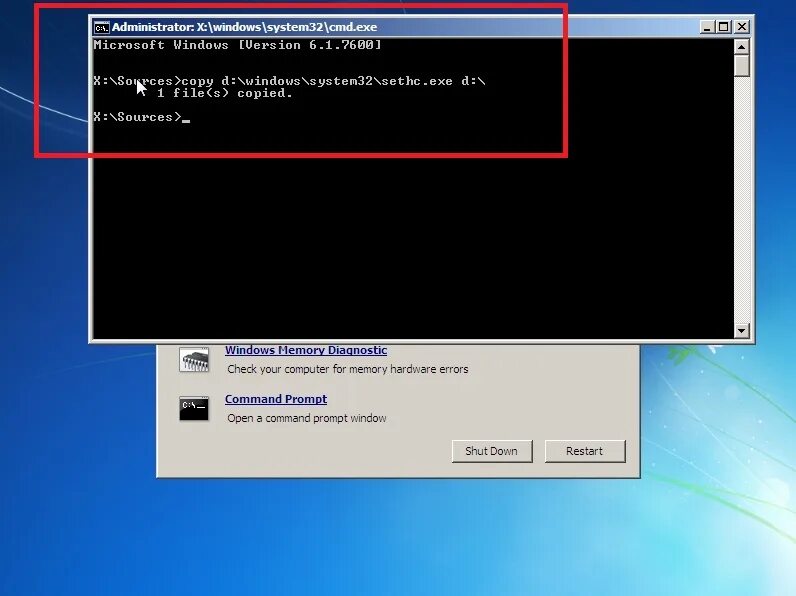Click the copy sethc.exe command line

tap(289, 81)
